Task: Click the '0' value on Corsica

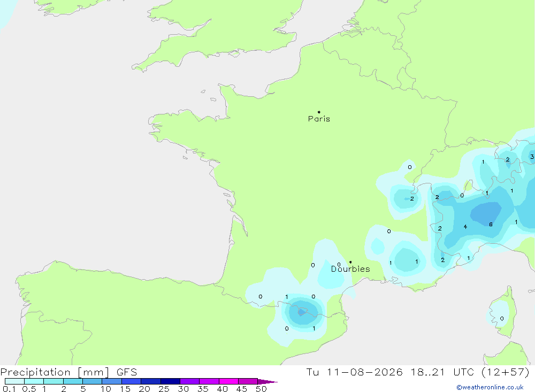Action: 502,318
